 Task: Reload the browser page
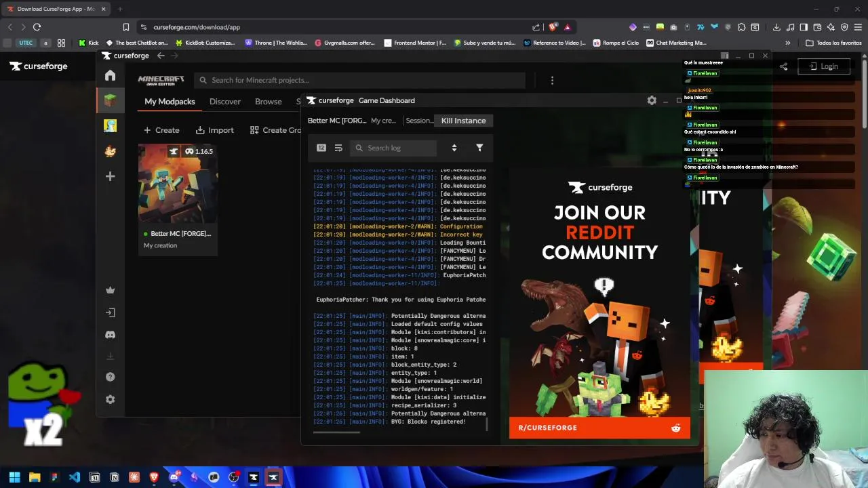point(37,27)
